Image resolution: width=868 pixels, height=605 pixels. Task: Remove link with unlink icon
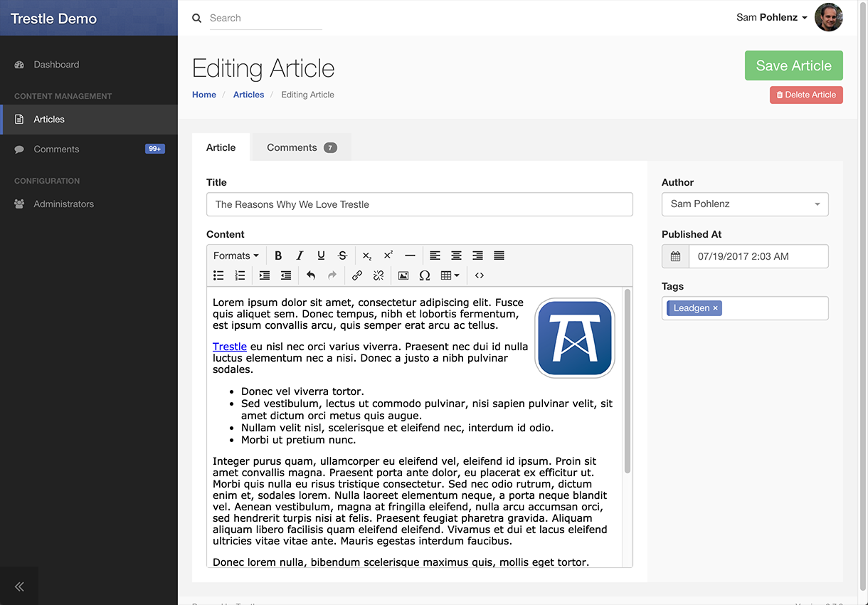379,275
